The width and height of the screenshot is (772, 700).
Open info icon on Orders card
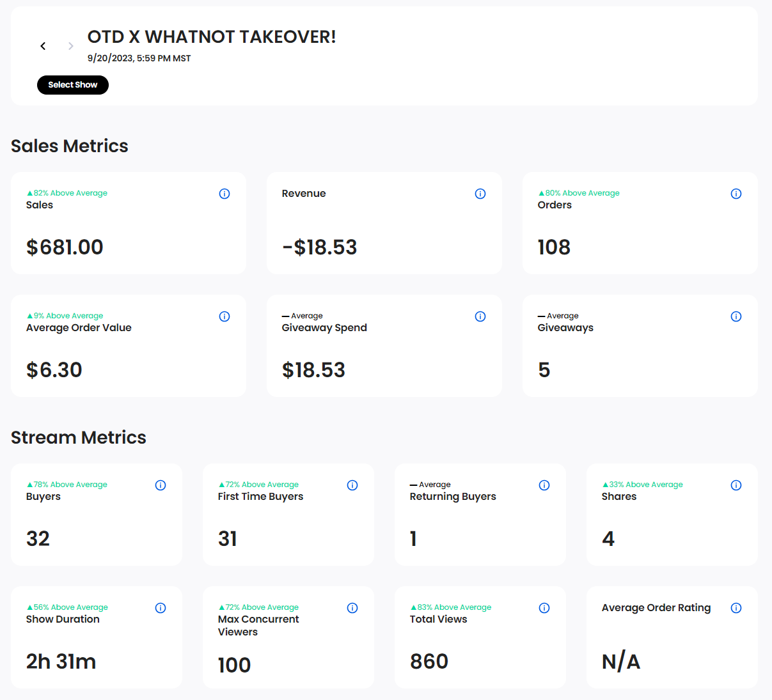point(736,194)
